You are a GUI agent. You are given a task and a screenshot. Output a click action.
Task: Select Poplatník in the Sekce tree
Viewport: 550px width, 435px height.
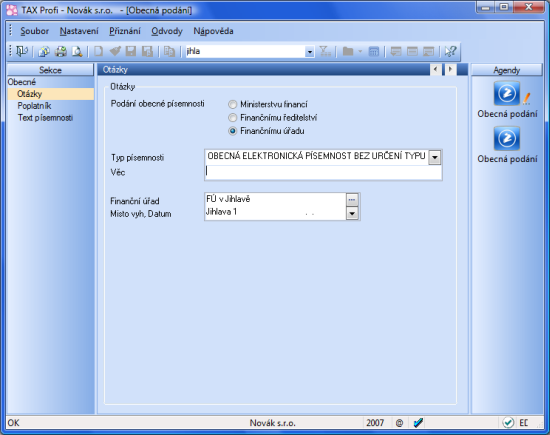click(34, 106)
